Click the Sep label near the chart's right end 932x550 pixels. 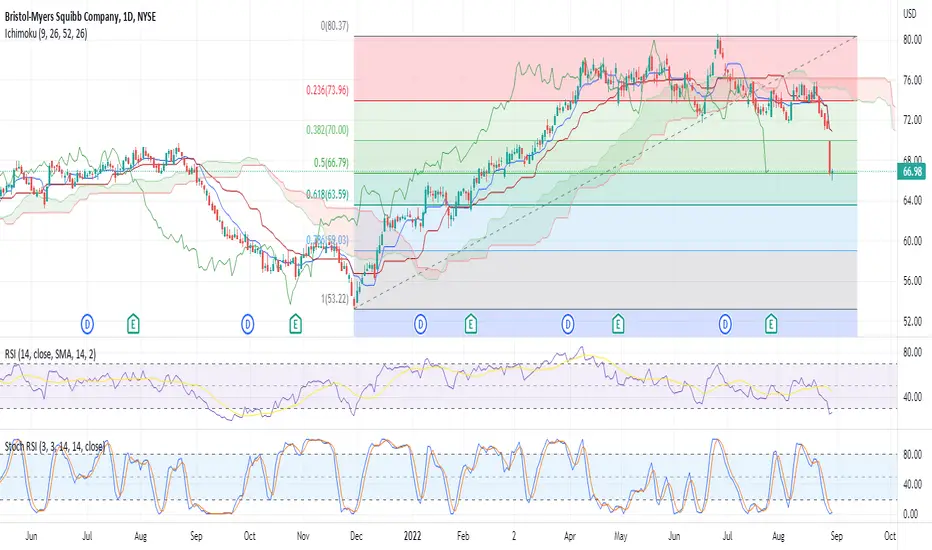coord(836,536)
